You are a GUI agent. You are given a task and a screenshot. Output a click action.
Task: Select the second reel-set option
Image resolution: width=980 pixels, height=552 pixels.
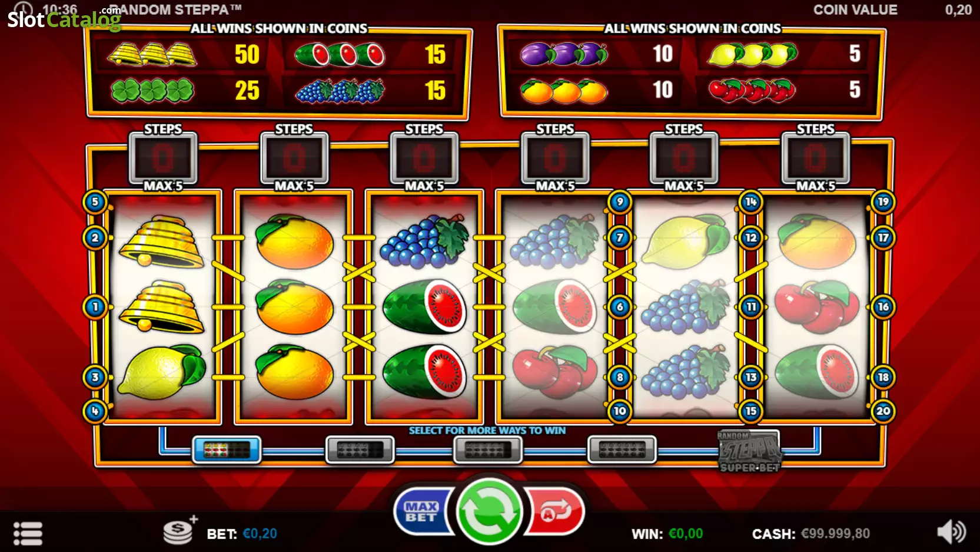[x=360, y=450]
